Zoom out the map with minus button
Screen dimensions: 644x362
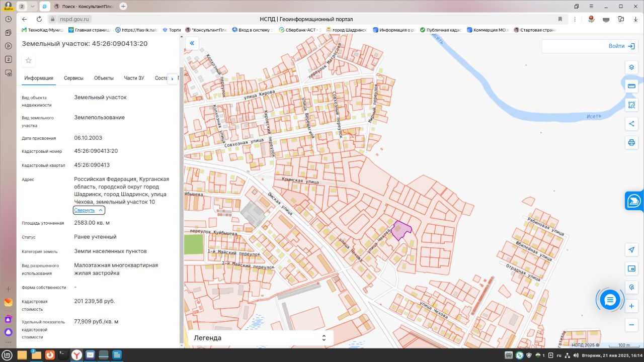(631, 325)
